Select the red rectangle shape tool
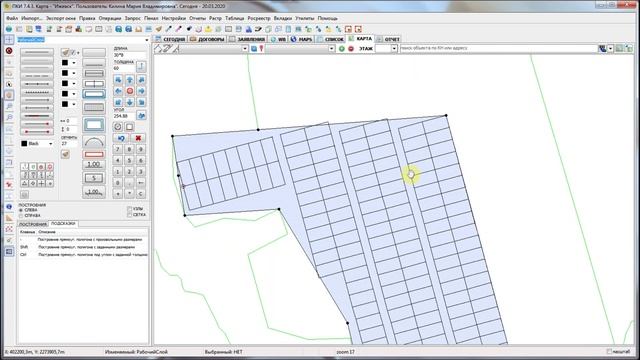Image resolution: width=640 pixels, height=360 pixels. coord(94,154)
